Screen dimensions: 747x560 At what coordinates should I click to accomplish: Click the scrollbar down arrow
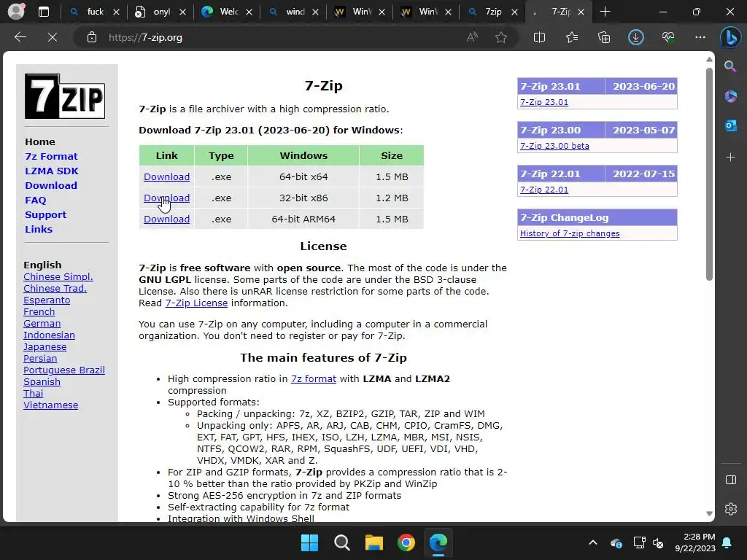point(709,513)
